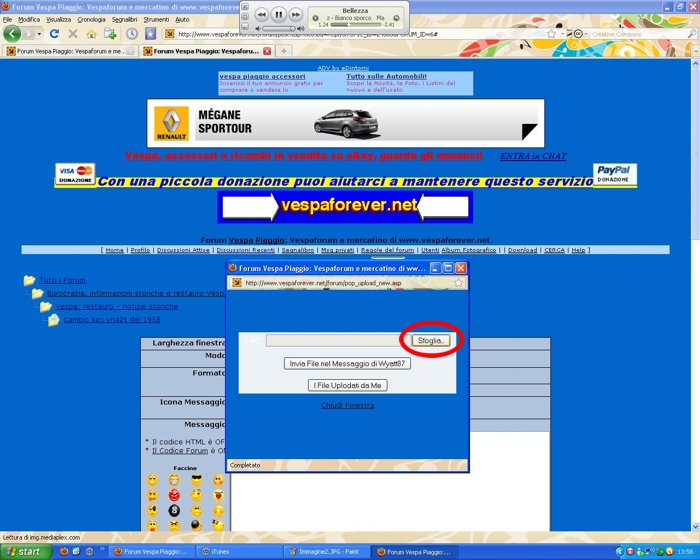
Task: Stop loading with the X toolbar icon
Action: (x=73, y=33)
